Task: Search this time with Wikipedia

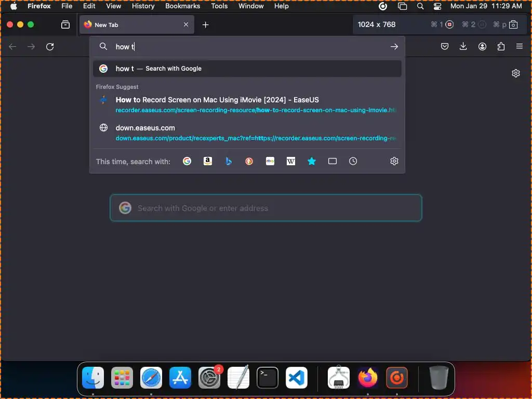Action: point(291,161)
